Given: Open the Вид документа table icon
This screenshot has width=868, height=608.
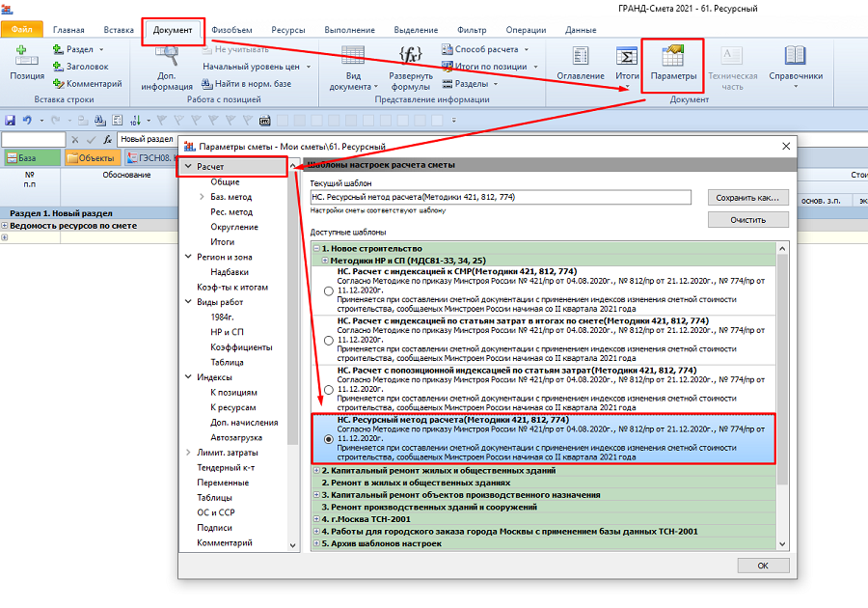Looking at the screenshot, I should [x=353, y=56].
